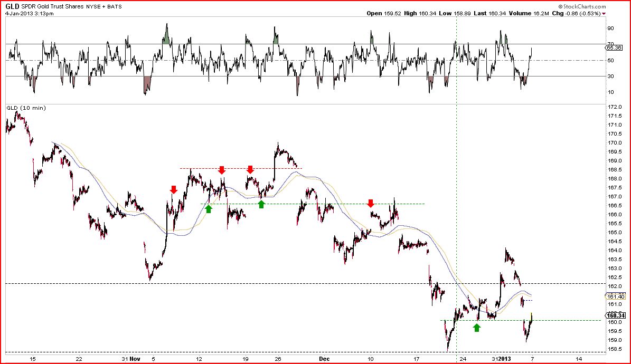The width and height of the screenshot is (631, 364).
Task: Click the 30 level on the RSI axis
Action: point(611,76)
